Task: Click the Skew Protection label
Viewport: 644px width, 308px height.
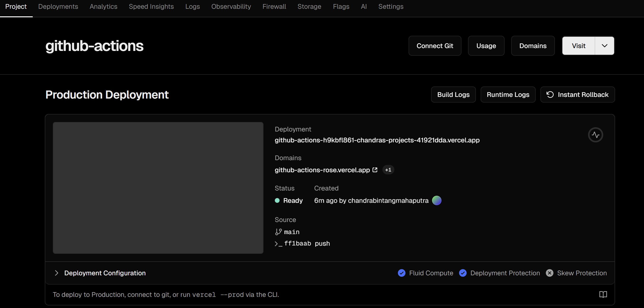Action: pos(582,273)
